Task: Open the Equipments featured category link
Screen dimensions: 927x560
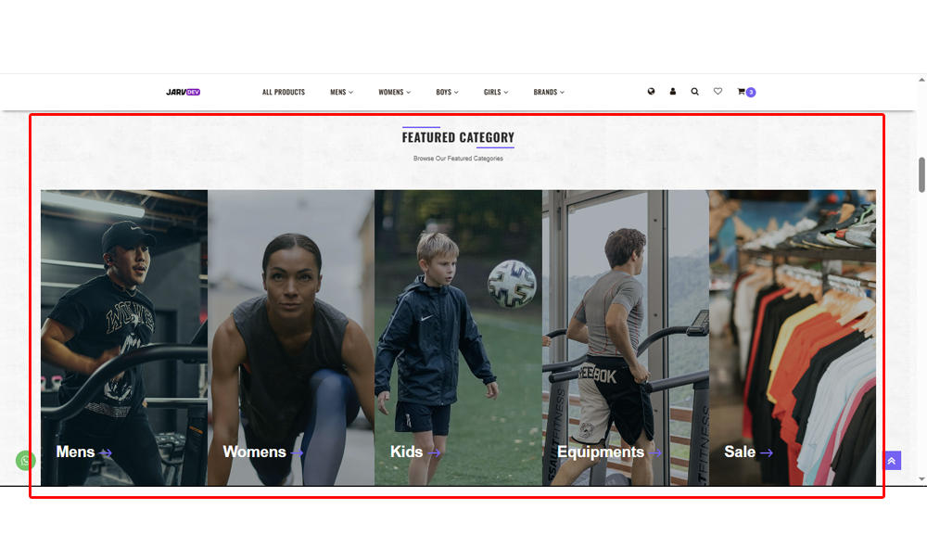Action: coord(609,452)
